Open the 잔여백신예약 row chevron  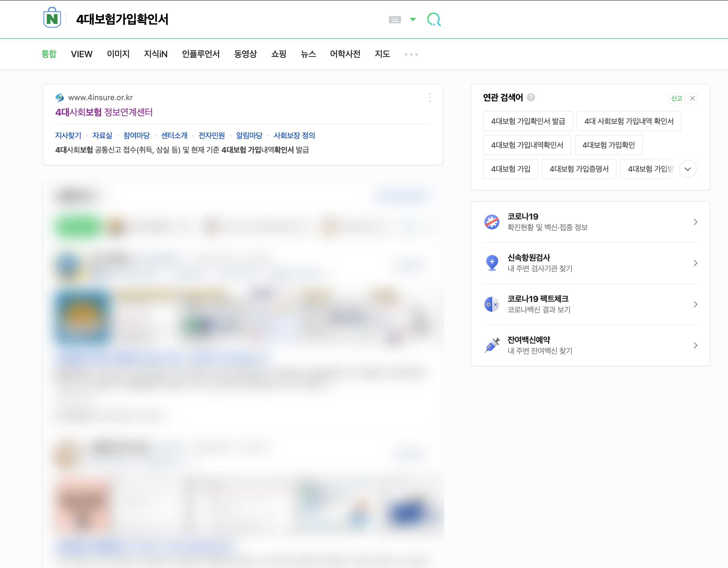coord(695,345)
